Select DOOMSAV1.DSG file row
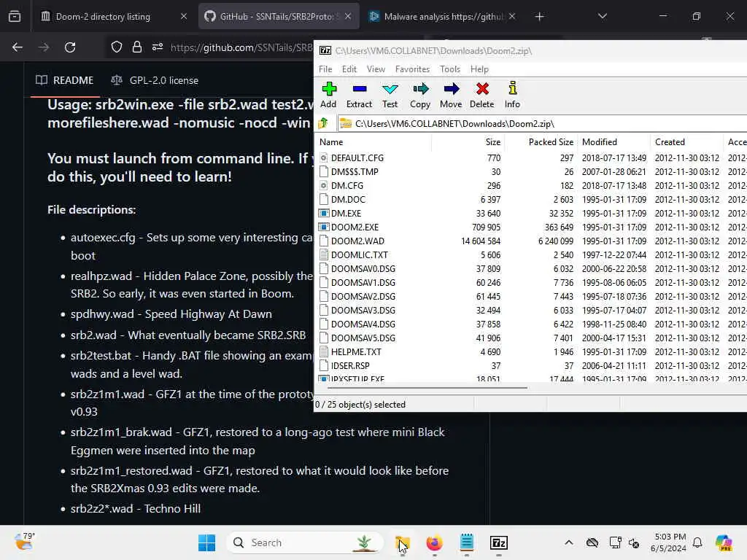 (530, 282)
